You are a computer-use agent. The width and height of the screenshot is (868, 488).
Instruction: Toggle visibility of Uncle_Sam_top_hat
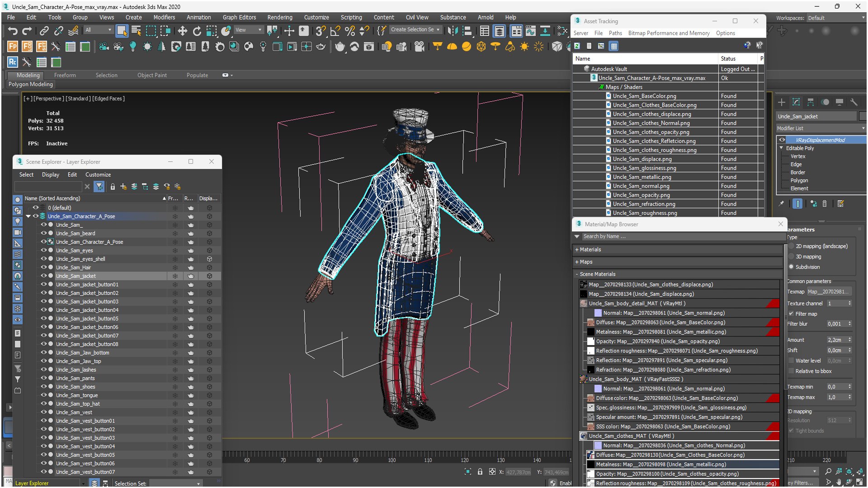(x=44, y=404)
